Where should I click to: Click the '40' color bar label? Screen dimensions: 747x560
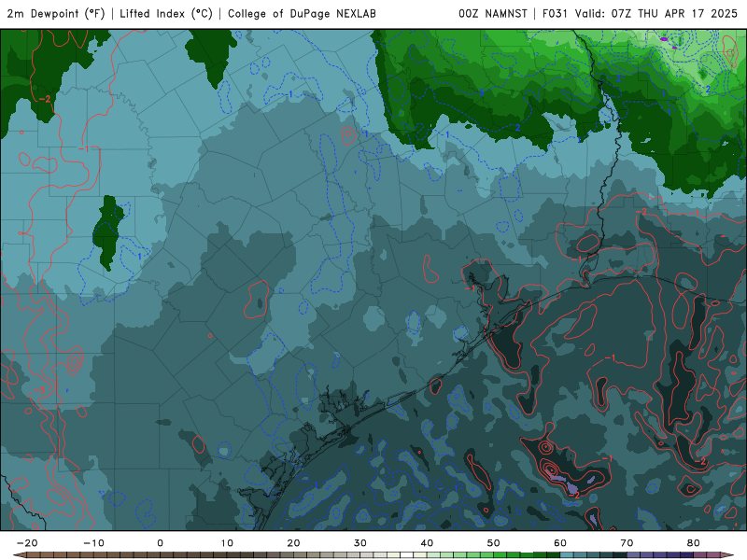tap(427, 543)
